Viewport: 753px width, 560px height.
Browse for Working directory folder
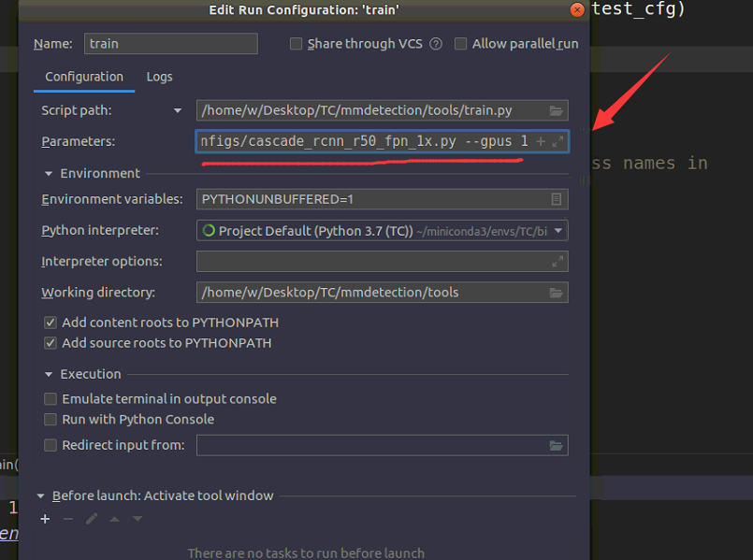click(x=556, y=293)
